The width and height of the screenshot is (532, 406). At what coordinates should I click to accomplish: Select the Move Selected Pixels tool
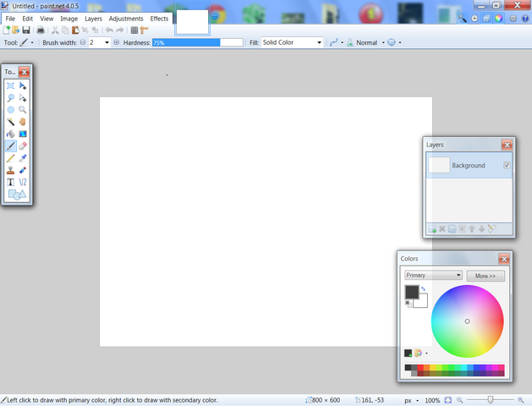tap(23, 85)
